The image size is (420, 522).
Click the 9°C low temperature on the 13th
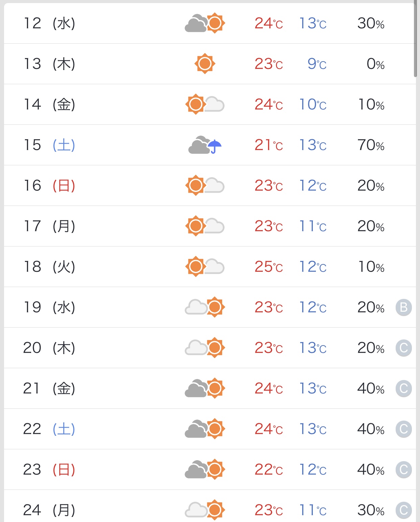coord(317,64)
